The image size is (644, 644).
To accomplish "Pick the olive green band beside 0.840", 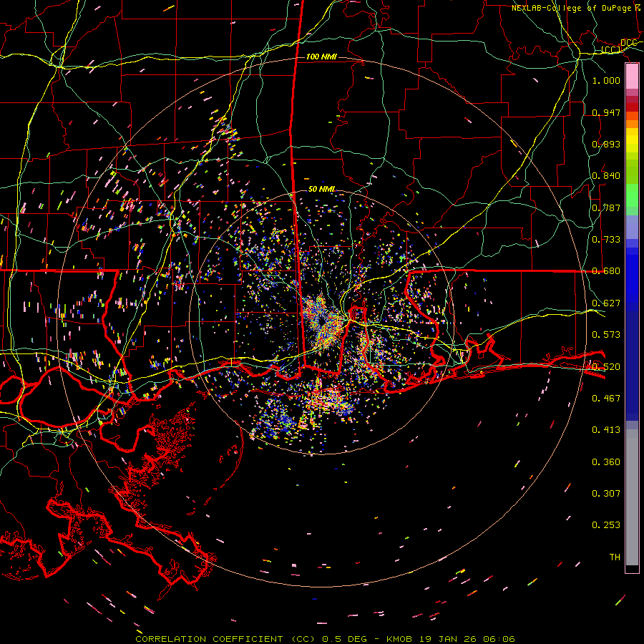I will [x=632, y=172].
